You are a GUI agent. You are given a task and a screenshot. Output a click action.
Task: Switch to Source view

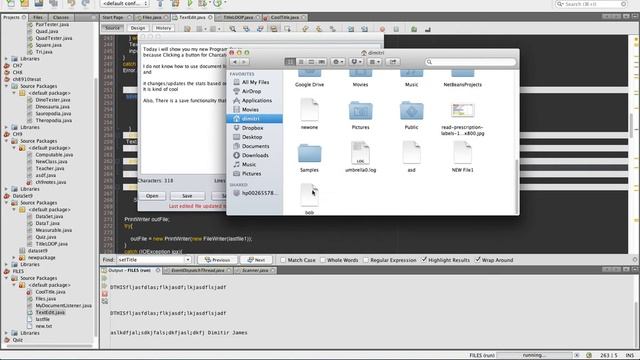point(112,28)
